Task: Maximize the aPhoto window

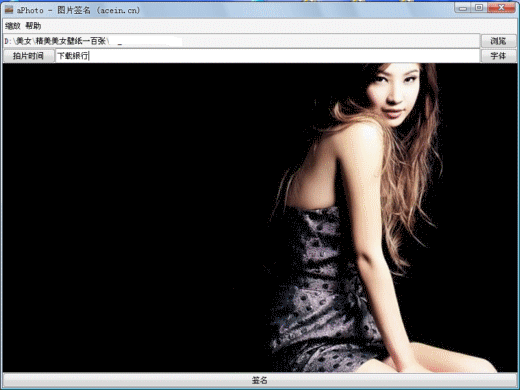Action: click(x=479, y=8)
